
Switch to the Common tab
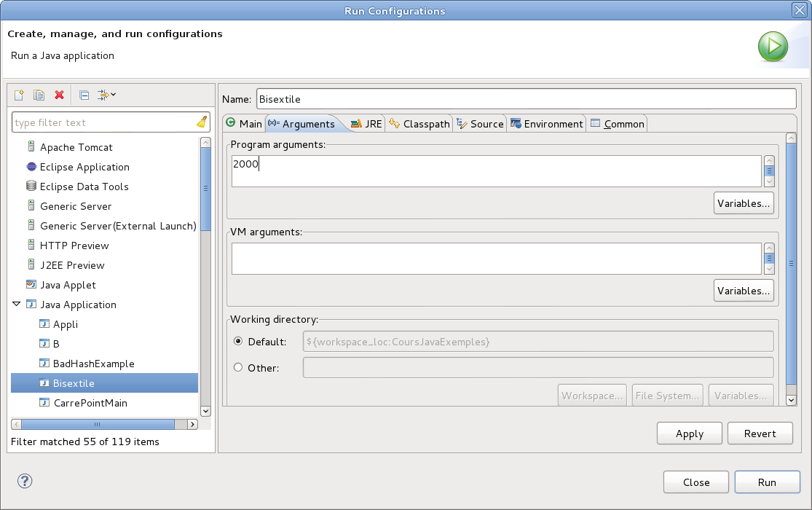(x=618, y=123)
